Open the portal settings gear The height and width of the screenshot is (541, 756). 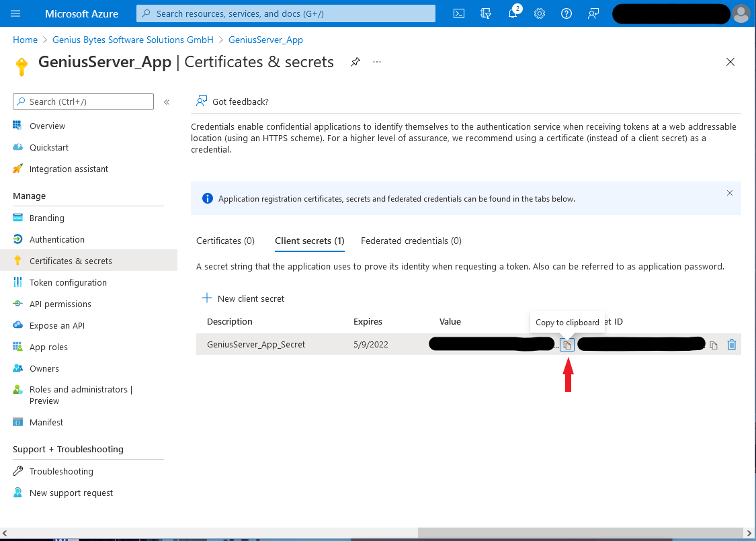(540, 13)
